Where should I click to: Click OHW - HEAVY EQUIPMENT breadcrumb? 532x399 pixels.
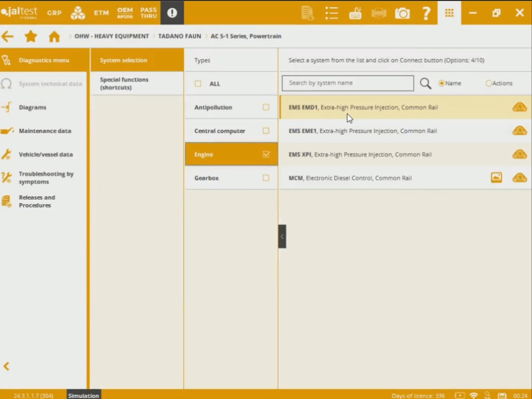(x=112, y=36)
